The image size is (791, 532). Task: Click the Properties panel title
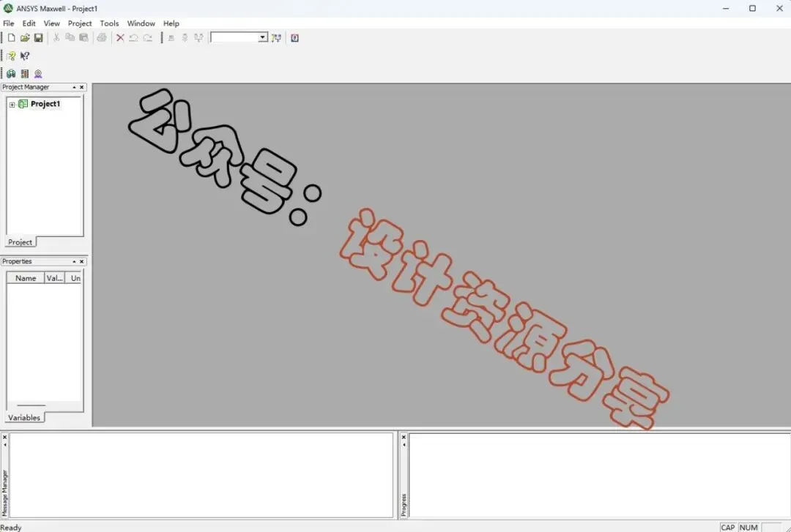(17, 262)
